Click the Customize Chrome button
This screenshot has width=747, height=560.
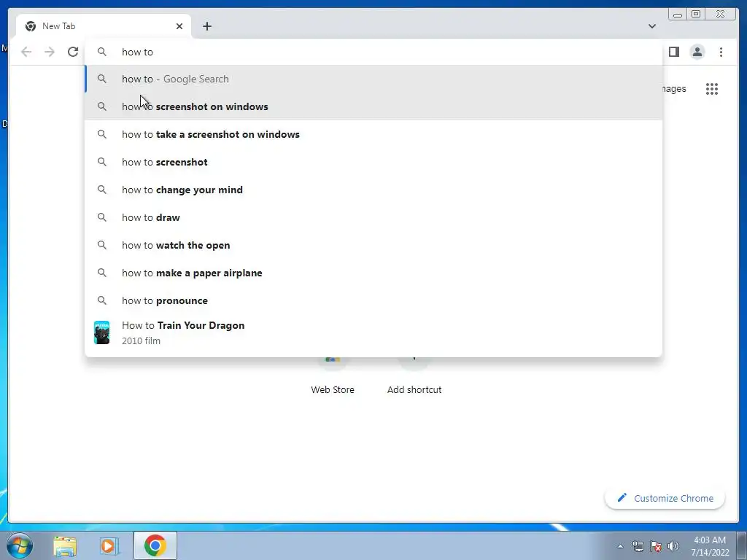pyautogui.click(x=665, y=498)
